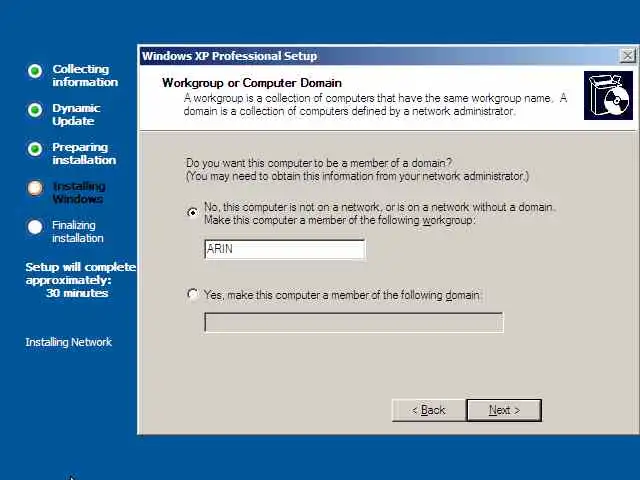Click the orange 'Installing Windows' step indicator
The width and height of the screenshot is (640, 480).
pyautogui.click(x=35, y=188)
